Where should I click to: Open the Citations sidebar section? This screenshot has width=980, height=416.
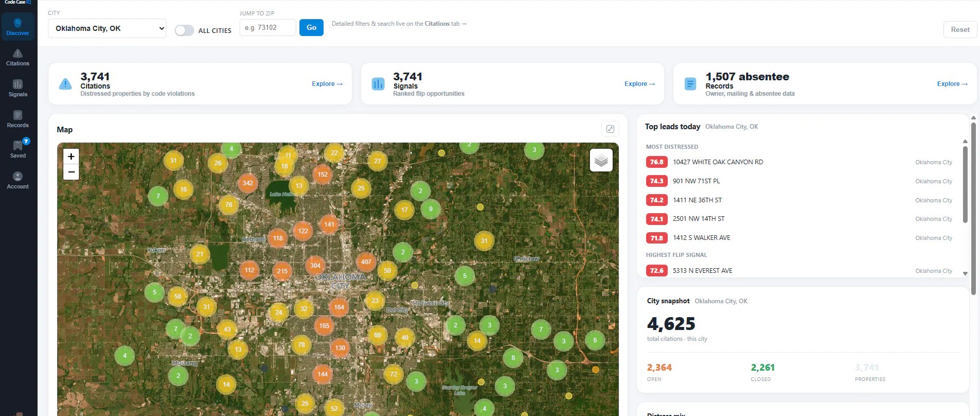click(18, 57)
